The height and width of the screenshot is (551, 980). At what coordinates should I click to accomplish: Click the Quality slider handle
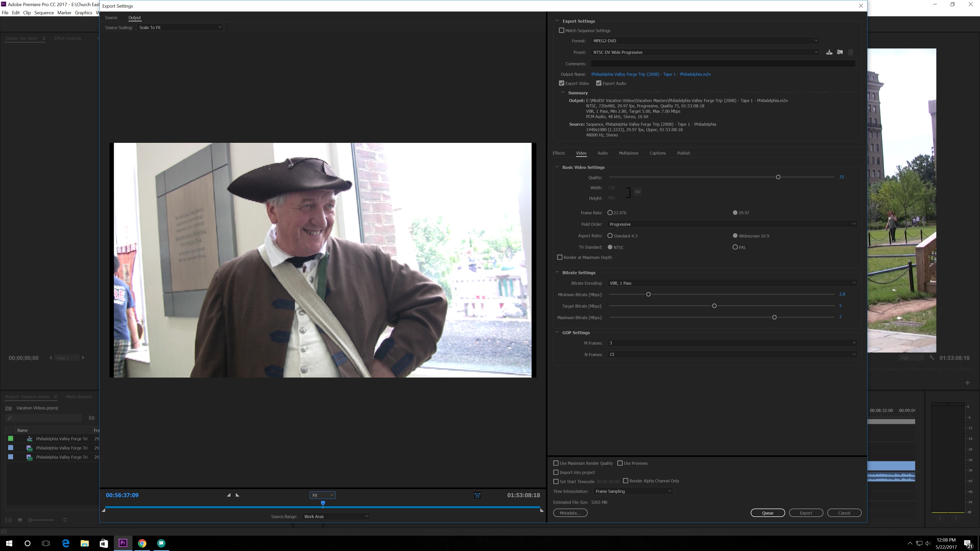778,177
